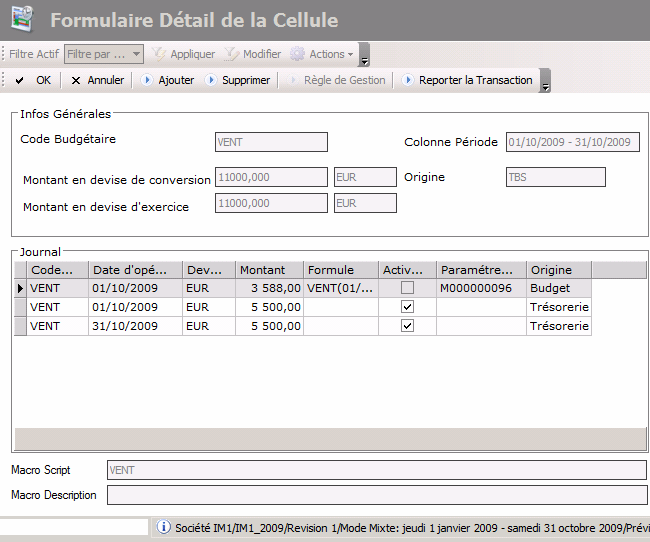Uncheck Activ for first 5 500,00 row
The height and width of the screenshot is (542, 650).
407,307
